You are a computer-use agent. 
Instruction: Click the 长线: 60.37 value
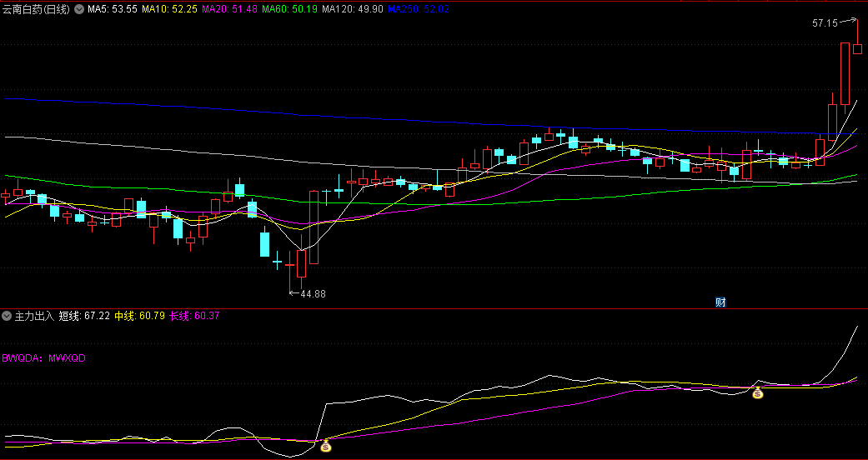click(194, 316)
